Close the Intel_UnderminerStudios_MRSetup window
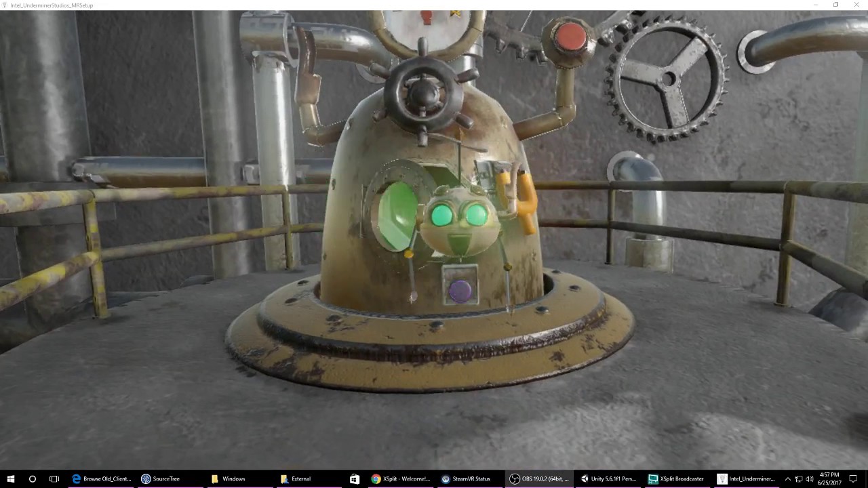This screenshot has width=868, height=488. click(856, 5)
